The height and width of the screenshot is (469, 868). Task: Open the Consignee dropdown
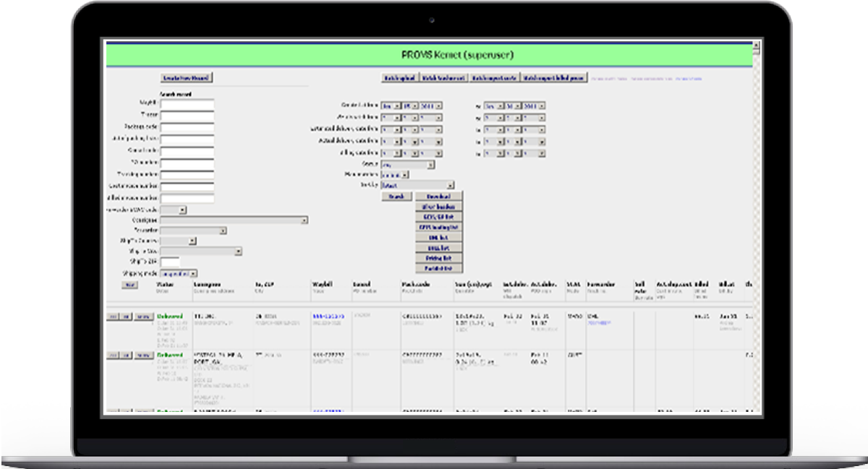pos(234,220)
